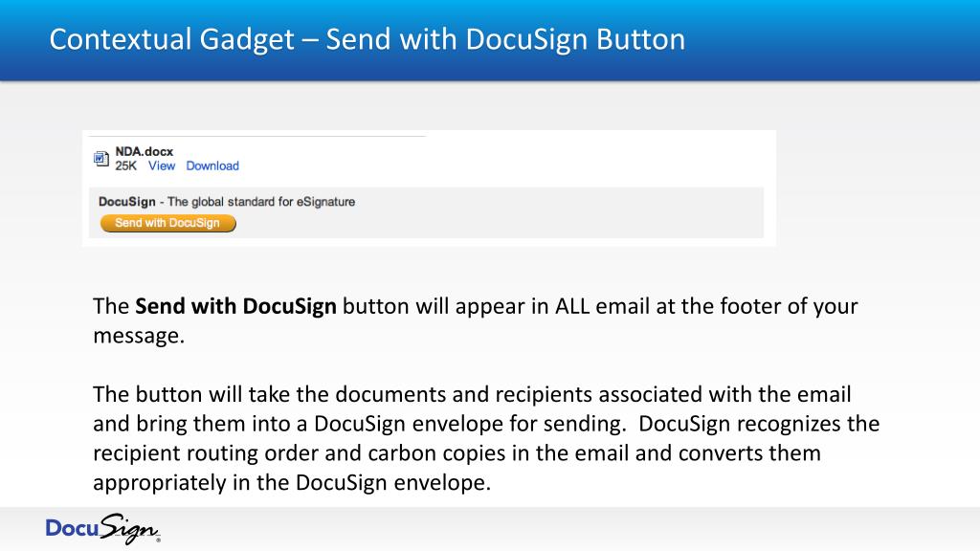Click the bold 'Send with DocuSign' text in paragraph
Viewport: 980px width, 551px height.
(x=235, y=306)
